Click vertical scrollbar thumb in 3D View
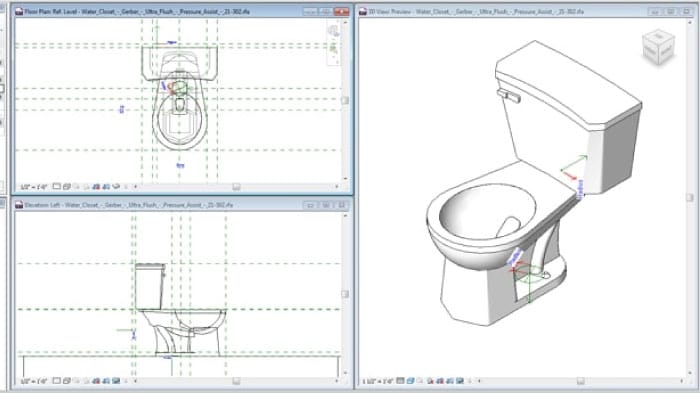This screenshot has height=393, width=700. click(689, 197)
